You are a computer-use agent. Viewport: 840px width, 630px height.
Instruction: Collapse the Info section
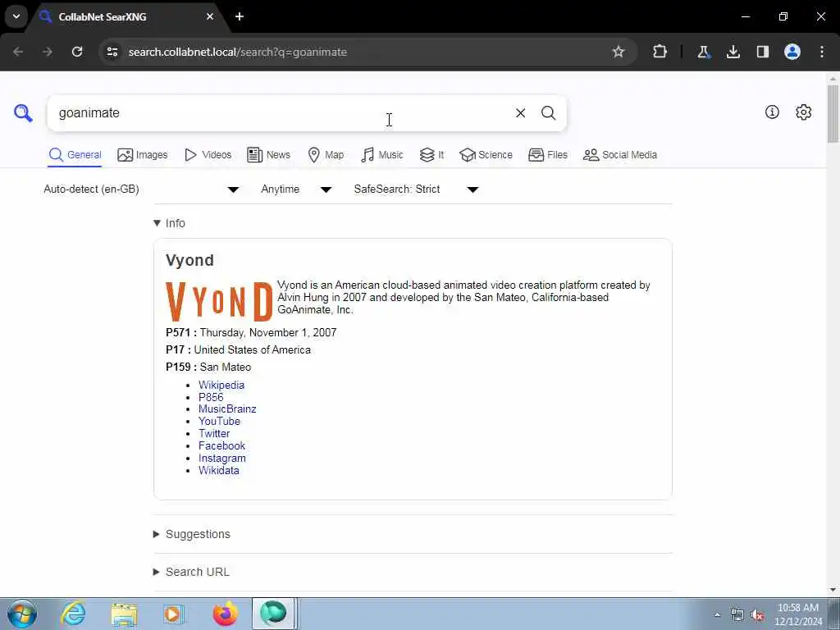pos(169,223)
